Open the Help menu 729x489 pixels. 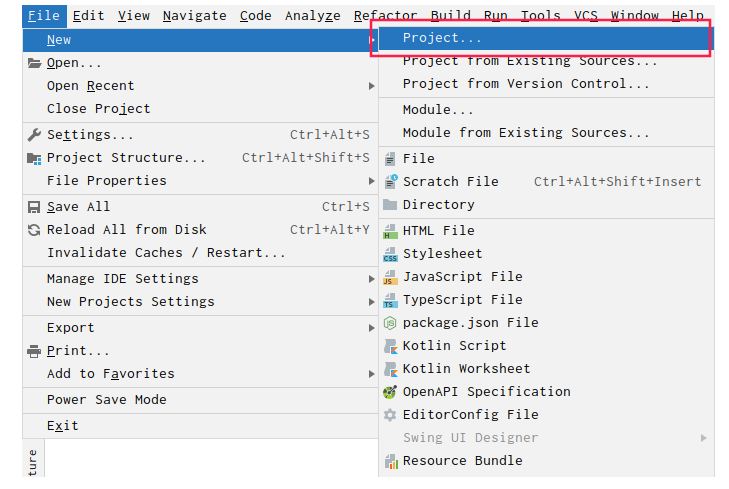[688, 16]
